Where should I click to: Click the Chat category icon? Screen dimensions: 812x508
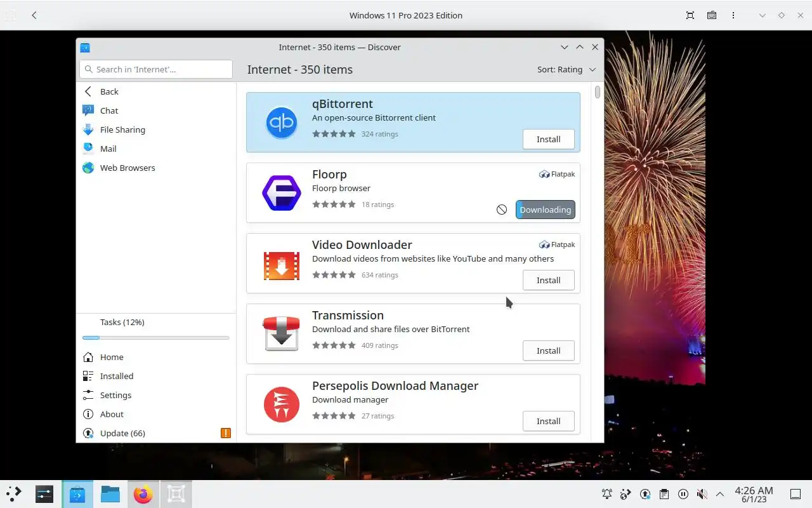[x=88, y=110]
